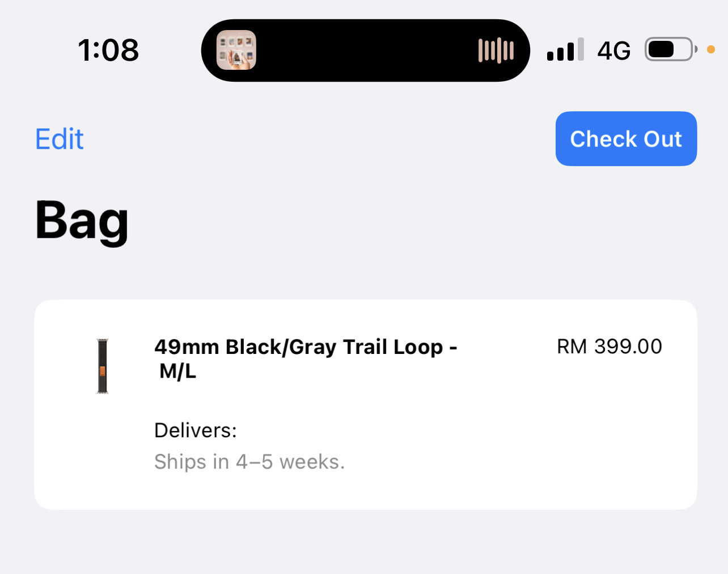Image resolution: width=728 pixels, height=574 pixels.
Task: Tap the 1:08 clock in status bar
Action: [108, 50]
